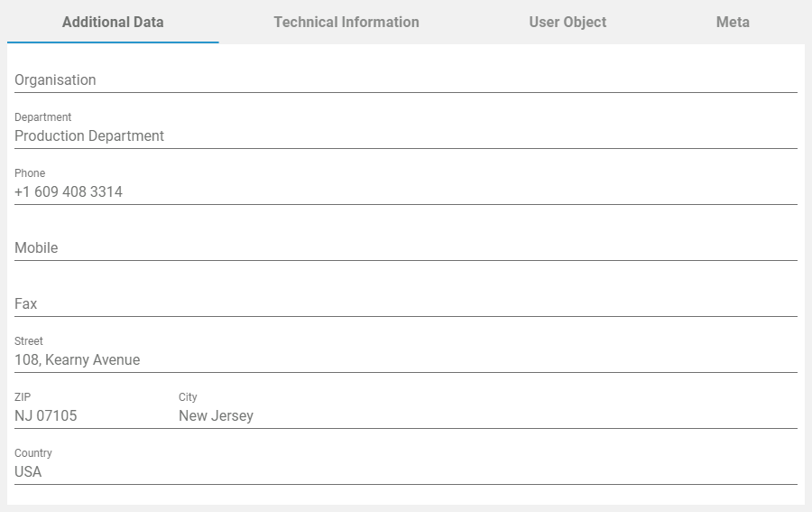Click the empty Organisation input field
This screenshot has width=812, height=512.
[405, 79]
